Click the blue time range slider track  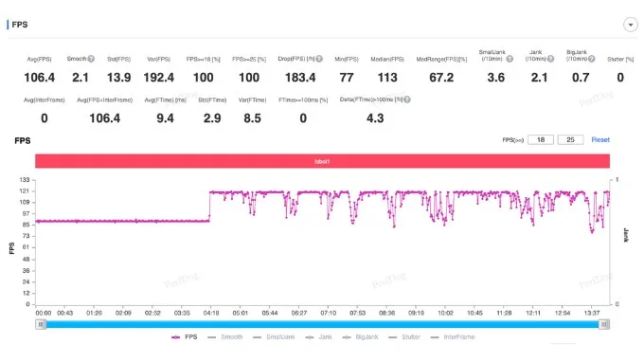tap(322, 324)
